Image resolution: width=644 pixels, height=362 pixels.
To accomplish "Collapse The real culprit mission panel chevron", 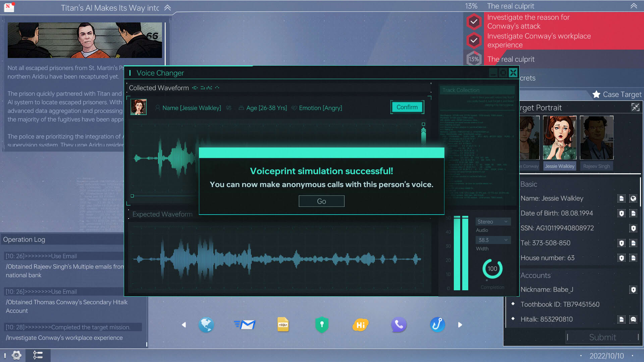I will click(x=634, y=6).
